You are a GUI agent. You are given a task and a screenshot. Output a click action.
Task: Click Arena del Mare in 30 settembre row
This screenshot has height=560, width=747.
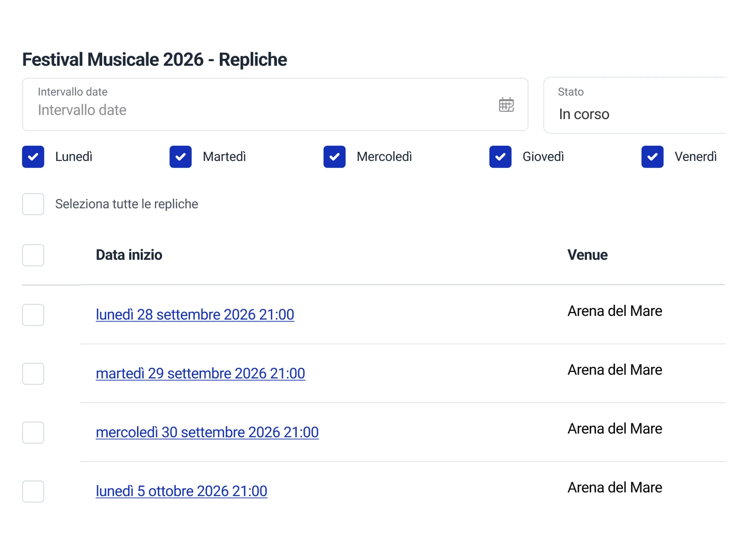coord(615,428)
